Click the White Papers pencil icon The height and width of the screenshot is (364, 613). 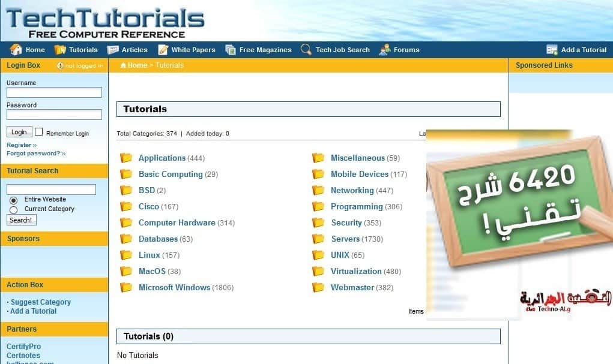pos(163,50)
